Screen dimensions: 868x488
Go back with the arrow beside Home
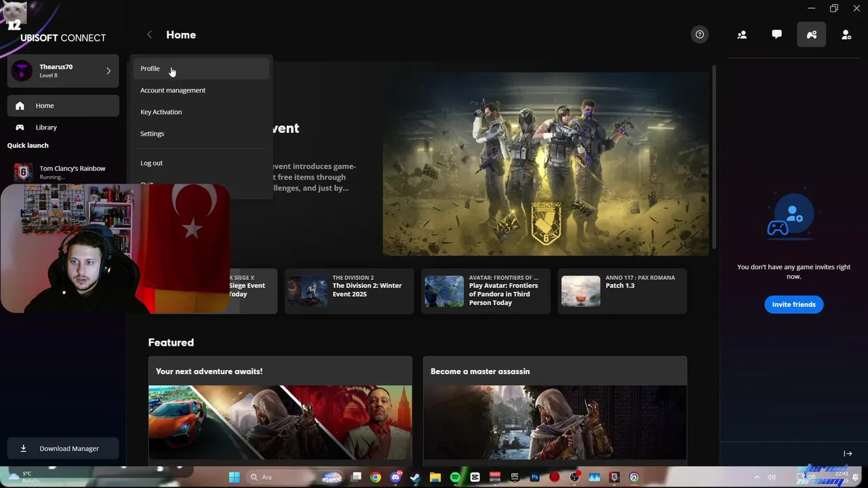(x=149, y=35)
